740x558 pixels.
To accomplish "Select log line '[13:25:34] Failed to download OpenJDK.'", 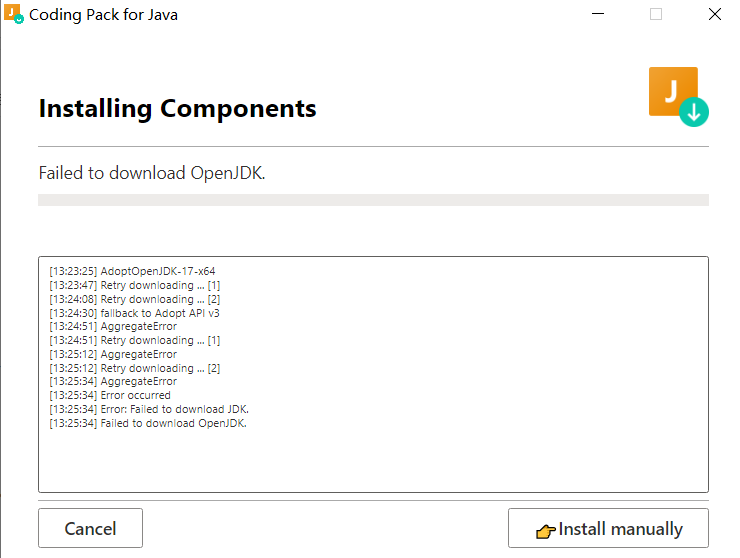I will (148, 423).
